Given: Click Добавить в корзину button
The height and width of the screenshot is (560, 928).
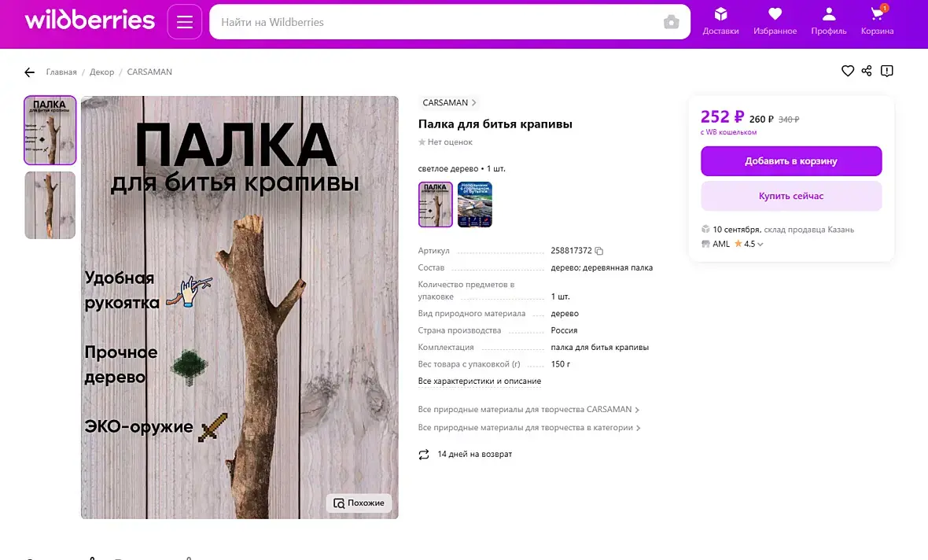Looking at the screenshot, I should pos(791,161).
